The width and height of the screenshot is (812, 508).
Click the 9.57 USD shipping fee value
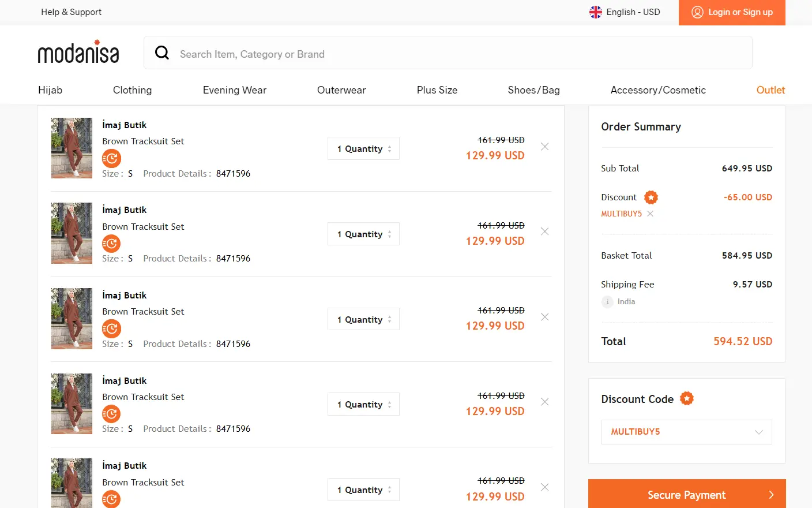coord(753,285)
